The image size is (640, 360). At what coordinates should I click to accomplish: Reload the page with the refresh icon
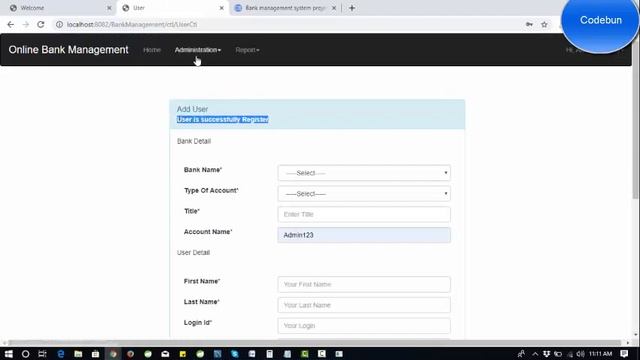tap(41, 24)
